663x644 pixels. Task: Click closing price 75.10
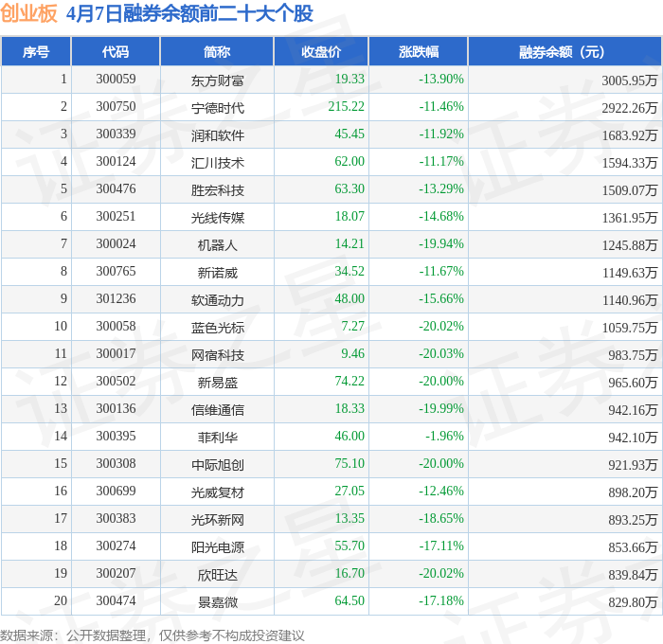pyautogui.click(x=349, y=464)
